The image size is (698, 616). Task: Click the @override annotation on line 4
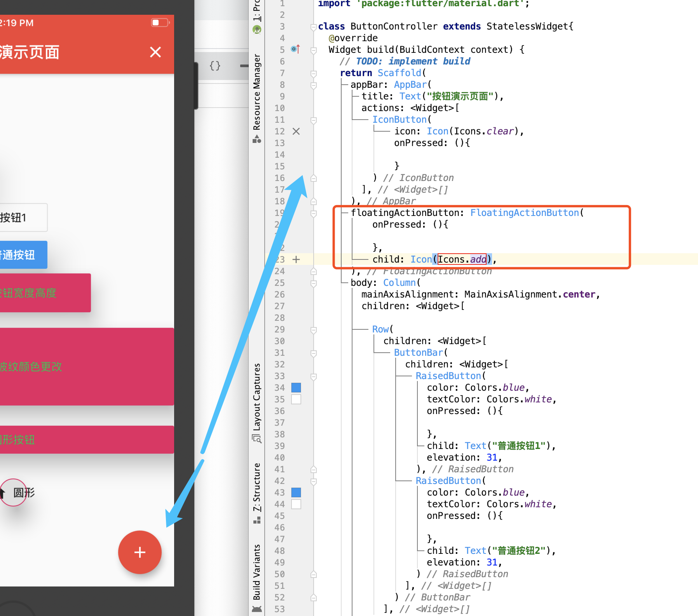353,38
